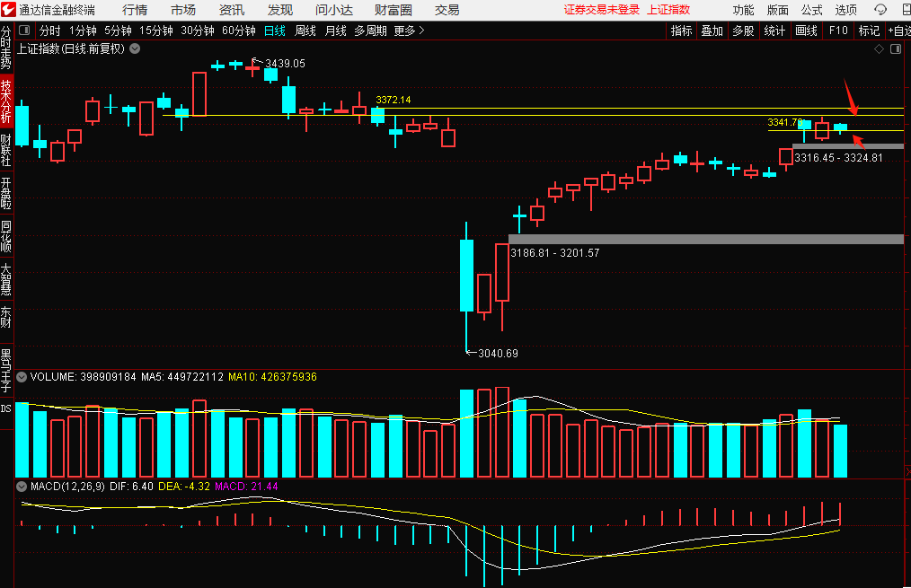Click the 3341.79 yellow line label
911x588 pixels.
coord(785,122)
